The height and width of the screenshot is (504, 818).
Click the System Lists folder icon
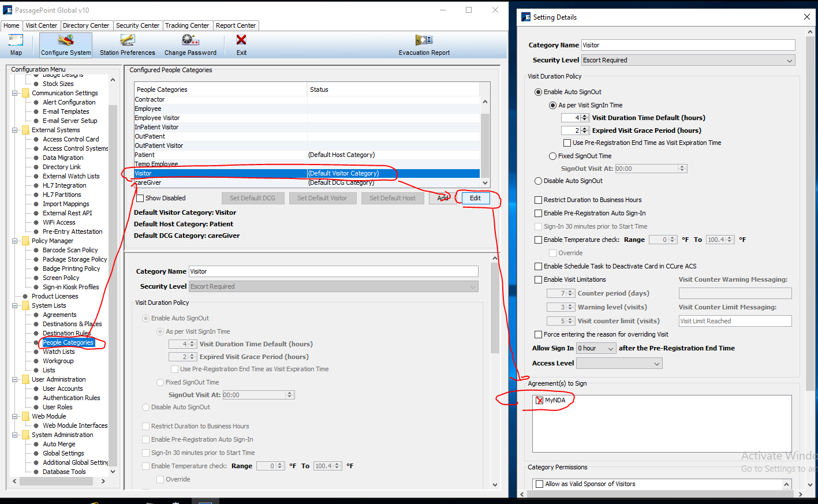(x=26, y=305)
